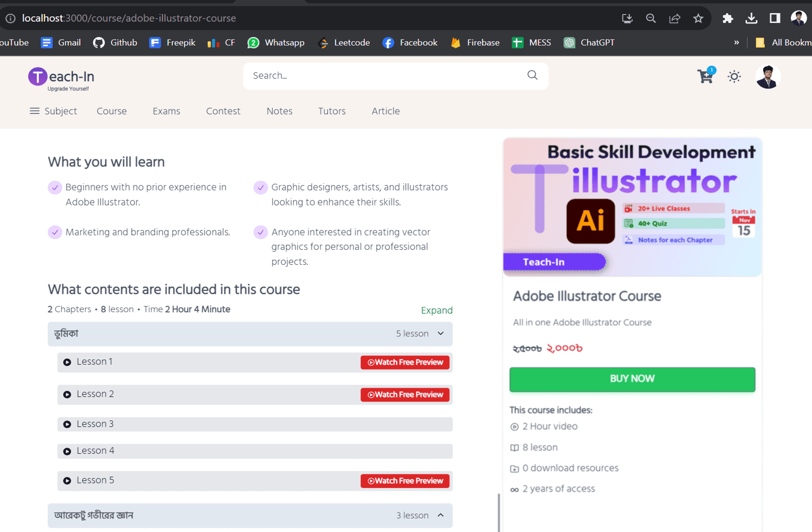Open the Firebase bookmark
This screenshot has width=812, height=532.
click(x=475, y=43)
